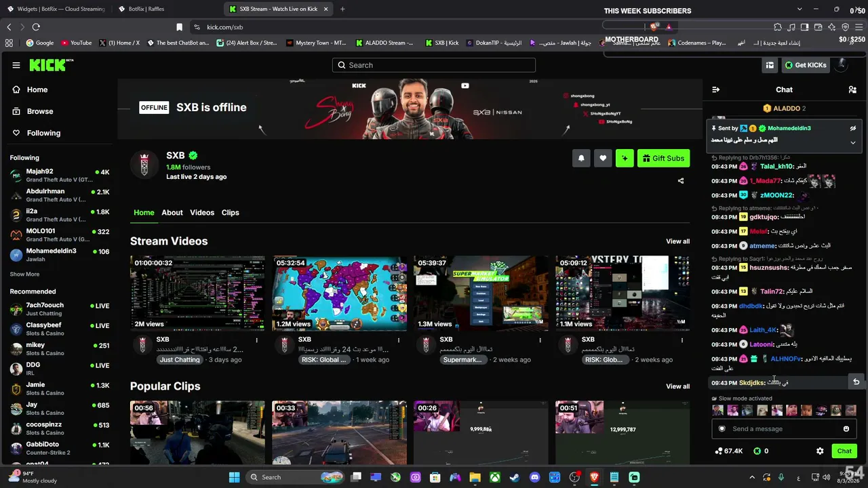Click the Just Chatting category tag
The image size is (868, 488).
click(x=180, y=360)
